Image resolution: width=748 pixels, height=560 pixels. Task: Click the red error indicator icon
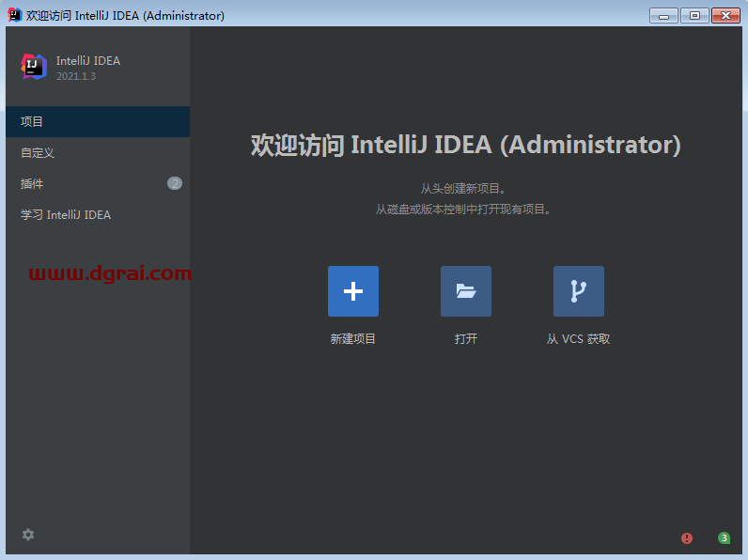687,538
